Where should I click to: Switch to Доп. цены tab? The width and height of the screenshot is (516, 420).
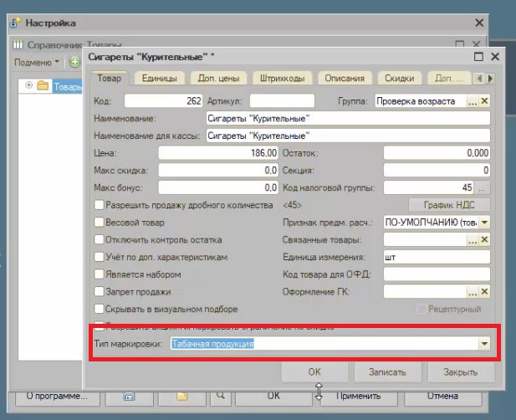click(218, 79)
